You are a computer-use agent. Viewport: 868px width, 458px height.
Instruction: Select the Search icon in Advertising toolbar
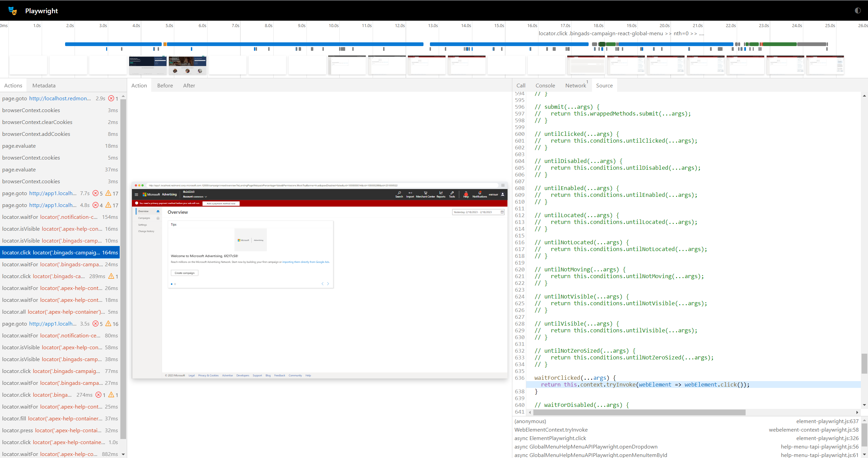point(399,193)
